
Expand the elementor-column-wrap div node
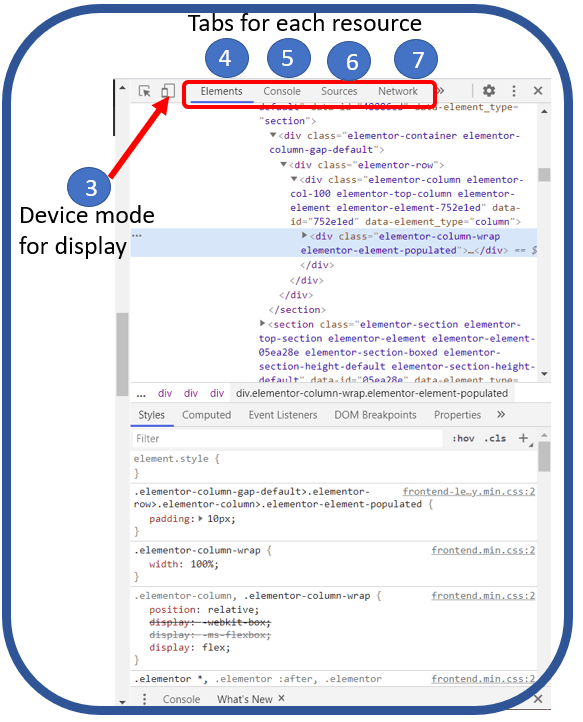(x=304, y=235)
